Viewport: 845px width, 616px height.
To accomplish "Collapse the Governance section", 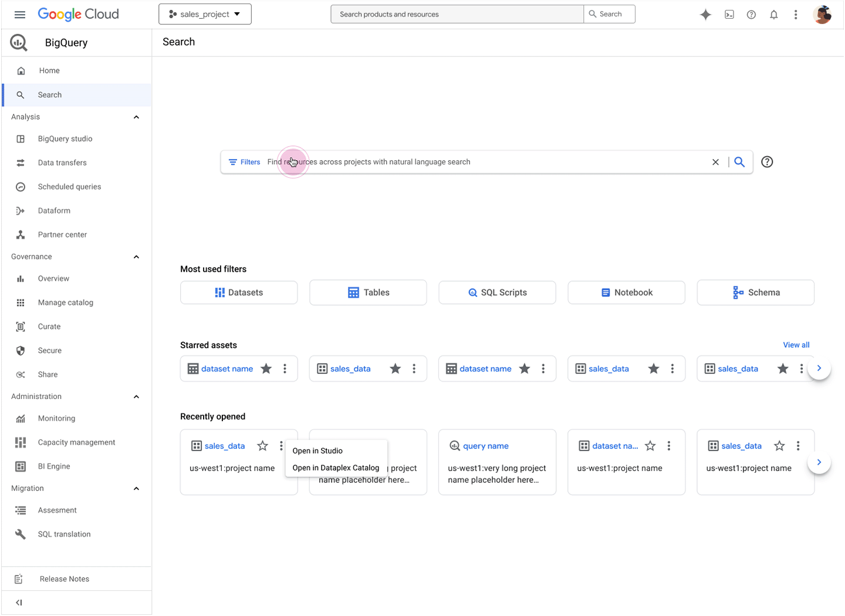I will (136, 257).
